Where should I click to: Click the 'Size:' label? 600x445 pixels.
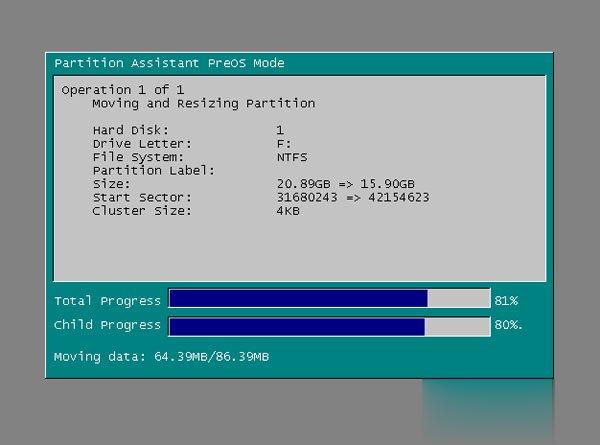click(x=111, y=184)
